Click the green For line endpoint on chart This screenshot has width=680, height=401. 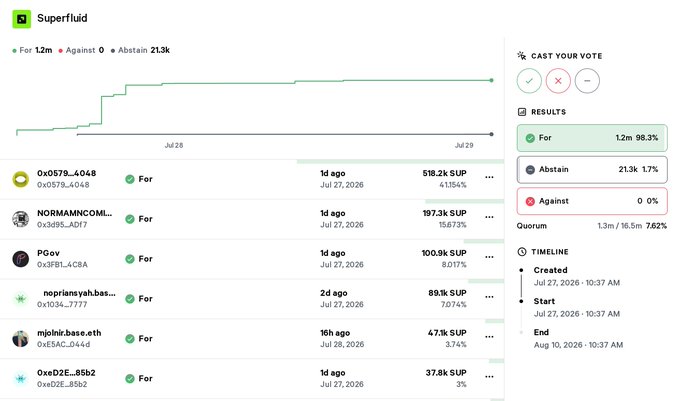click(x=491, y=80)
